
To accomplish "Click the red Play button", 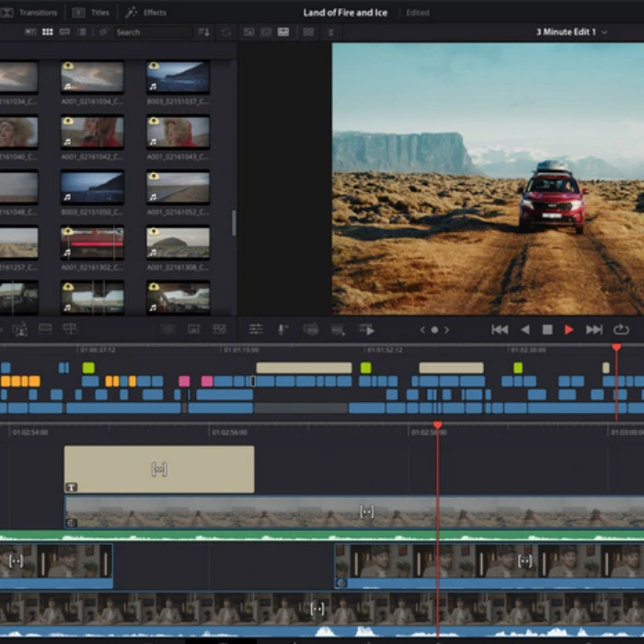I will [x=569, y=329].
